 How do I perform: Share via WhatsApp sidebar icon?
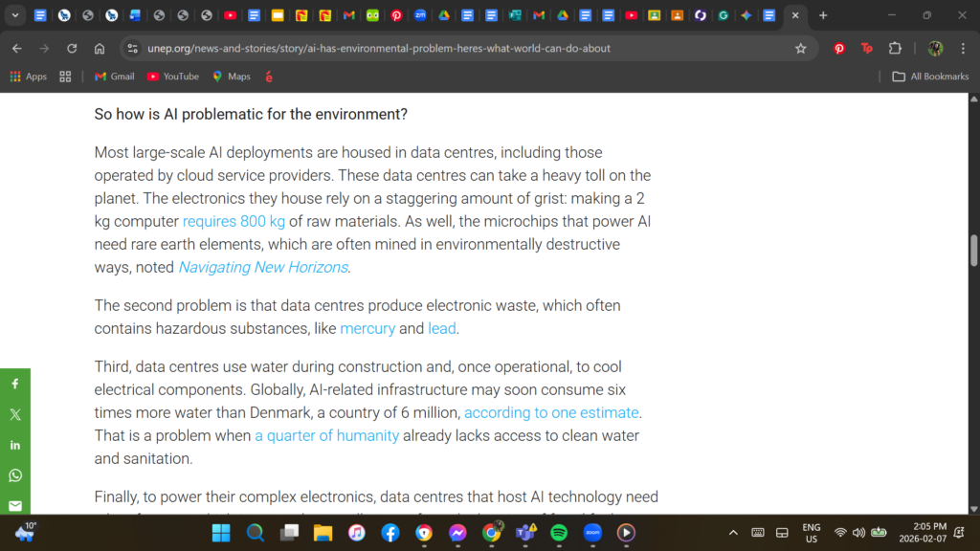[14, 475]
